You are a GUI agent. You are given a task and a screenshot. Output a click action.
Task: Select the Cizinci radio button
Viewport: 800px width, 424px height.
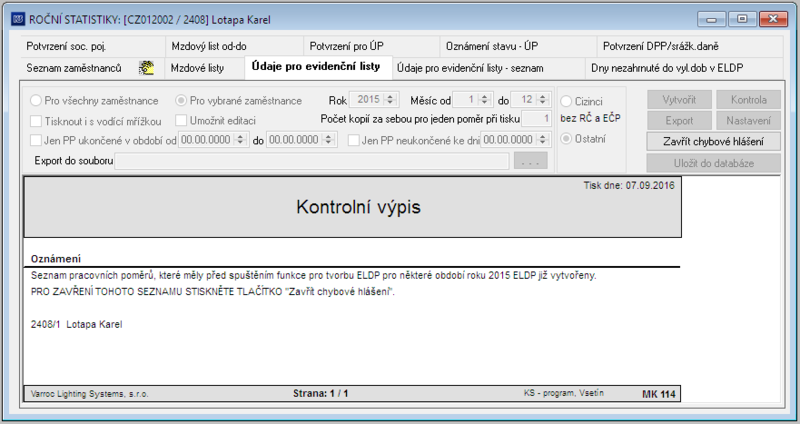[x=566, y=101]
